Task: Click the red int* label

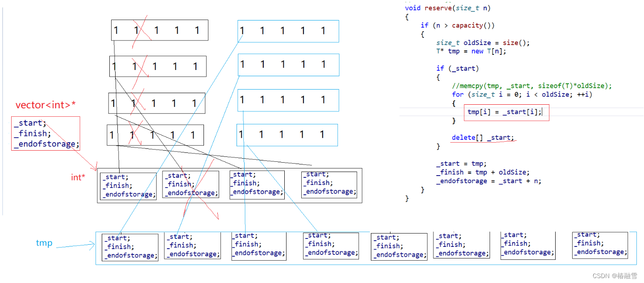Action: (78, 177)
